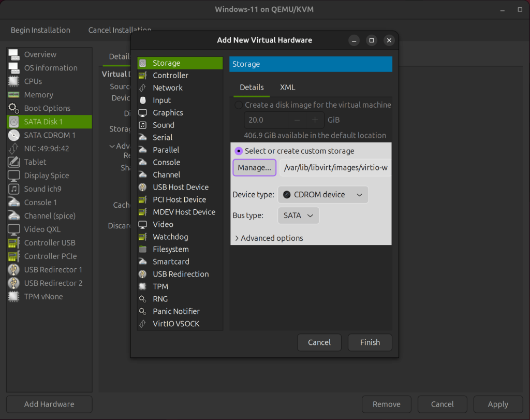Viewport: 530px width, 420px height.
Task: Switch to the XML tab
Action: point(287,88)
